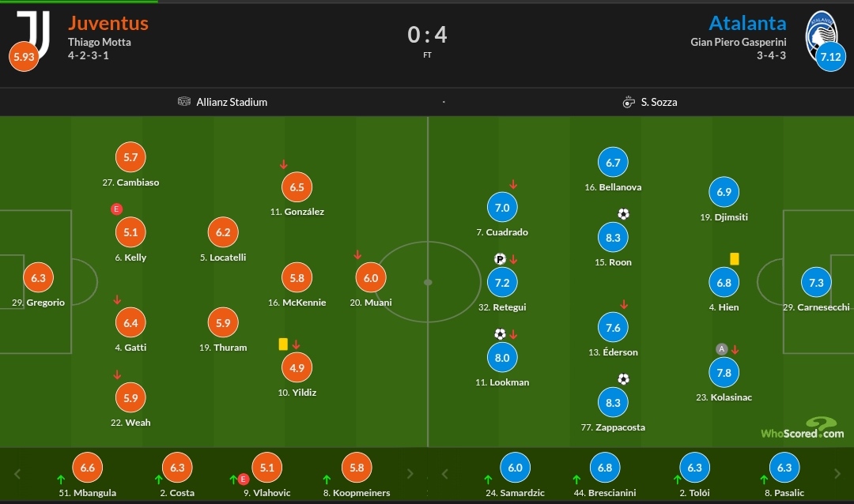Show more Atalanta substitutes with right arrow
Screen dimensions: 854x504
837,474
